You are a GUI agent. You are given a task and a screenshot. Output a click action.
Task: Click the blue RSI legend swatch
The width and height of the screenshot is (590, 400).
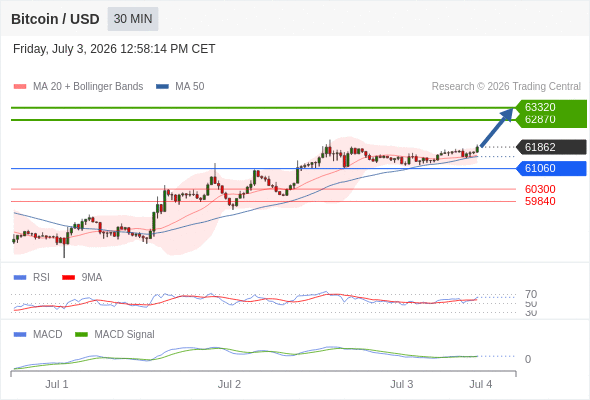click(x=20, y=277)
